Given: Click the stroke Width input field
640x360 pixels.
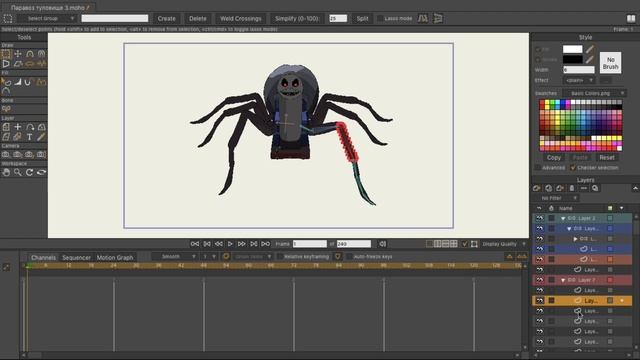Looking at the screenshot, I should click(579, 70).
